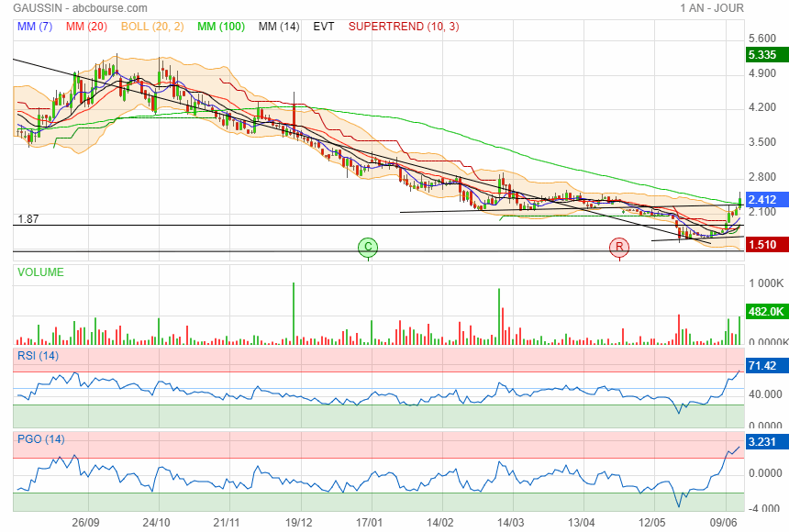The image size is (789, 532).
Task: Click the 17/01 date label
Action: (370, 523)
